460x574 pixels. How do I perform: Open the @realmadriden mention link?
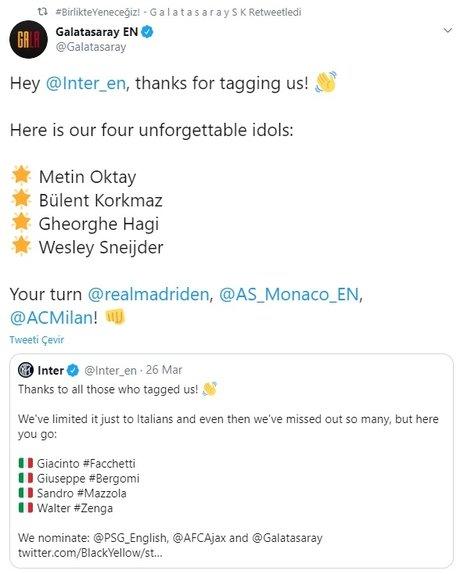pyautogui.click(x=148, y=294)
